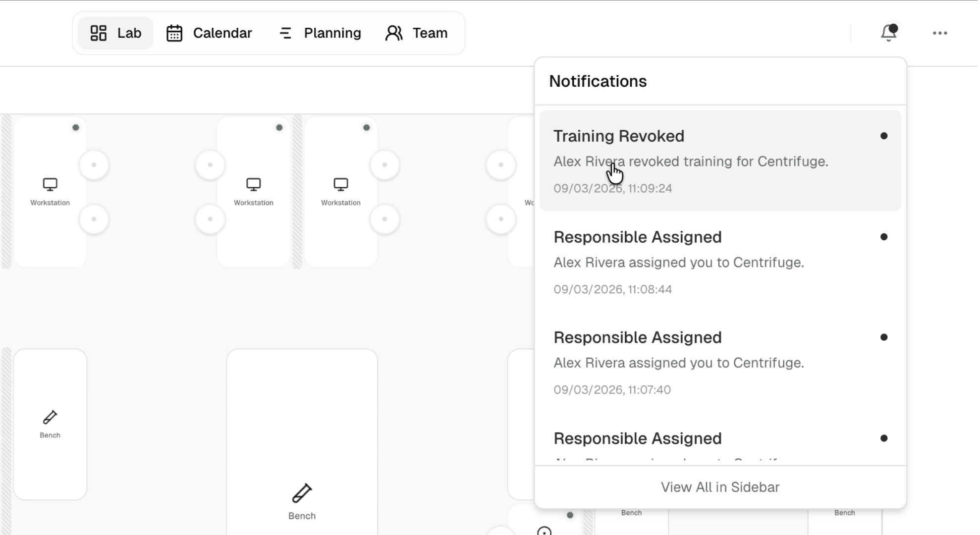Click View All in Sidebar
This screenshot has height=535, width=980.
720,487
